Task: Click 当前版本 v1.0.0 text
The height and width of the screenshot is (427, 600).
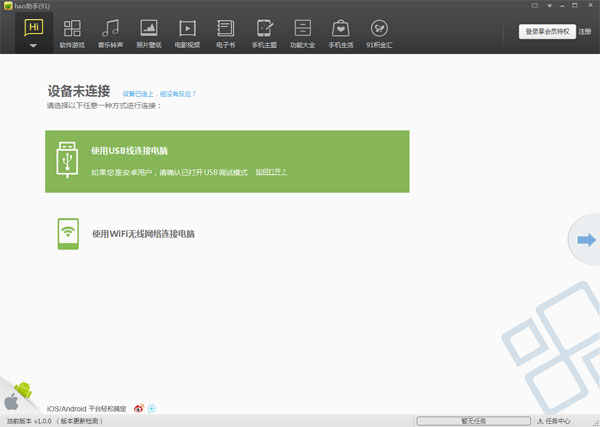Action: 29,421
